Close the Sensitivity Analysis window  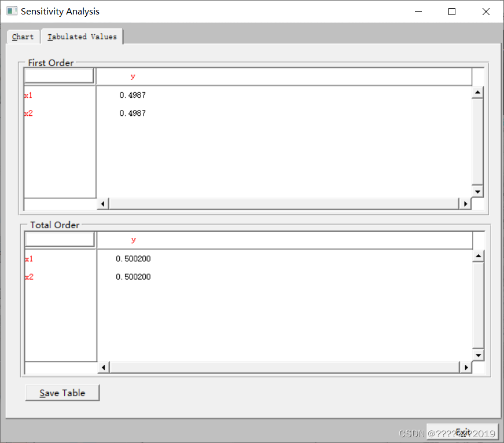(486, 12)
